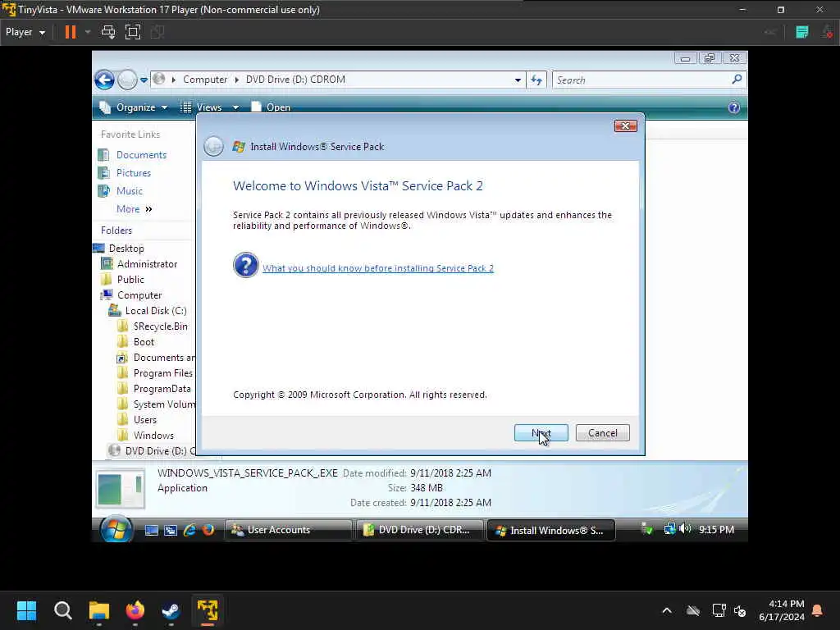Image resolution: width=840 pixels, height=630 pixels.
Task: Click Show Desktop quick launch icon
Action: tap(152, 531)
